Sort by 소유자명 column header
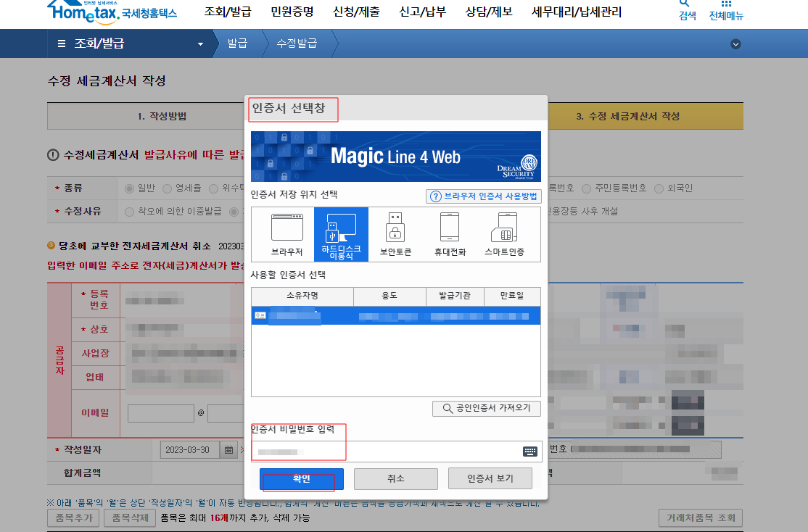The width and height of the screenshot is (808, 532). point(302,296)
